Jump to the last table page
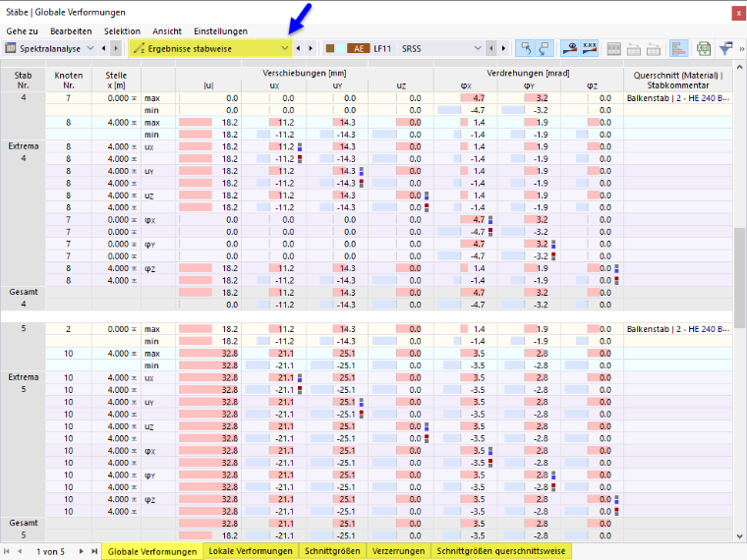747x560 pixels. click(x=93, y=551)
